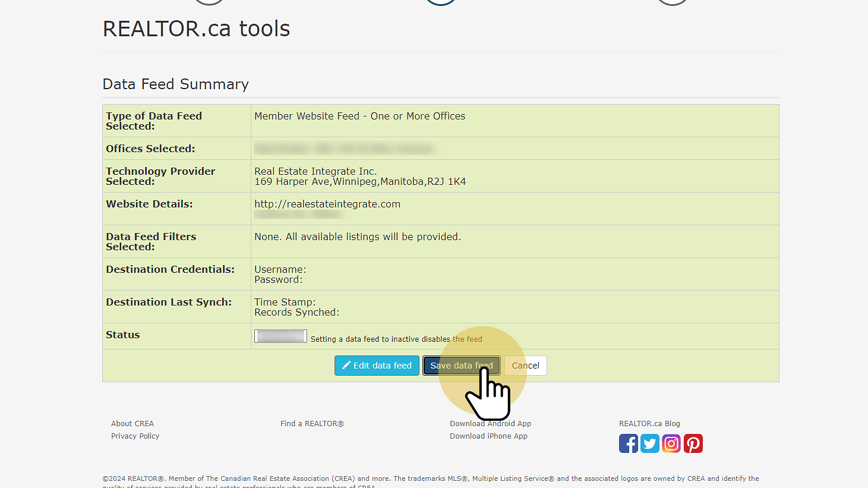The width and height of the screenshot is (868, 488).
Task: Open the Download iPhone App link
Action: tap(489, 436)
